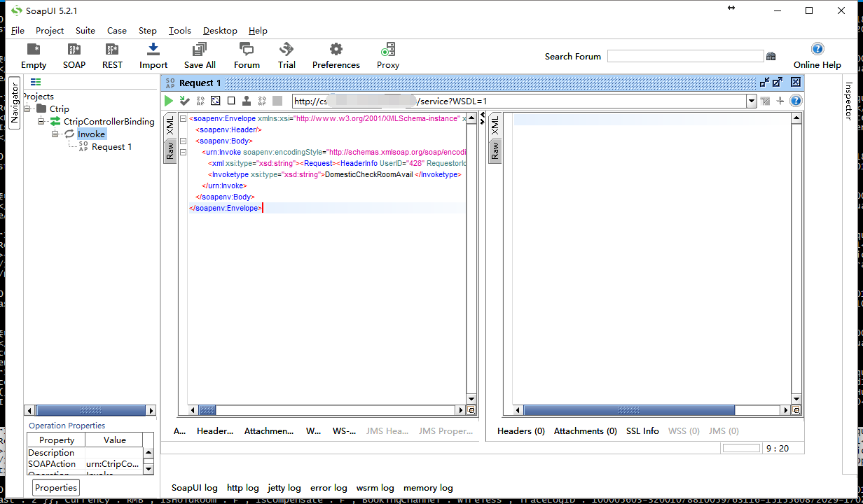
Task: Collapse the Ctrip project tree node
Action: pos(27,108)
